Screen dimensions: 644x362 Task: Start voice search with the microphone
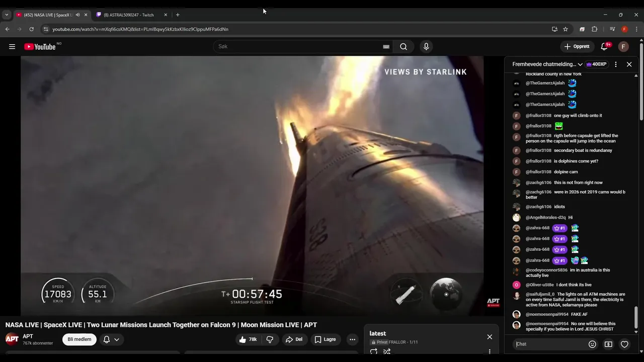point(426,47)
